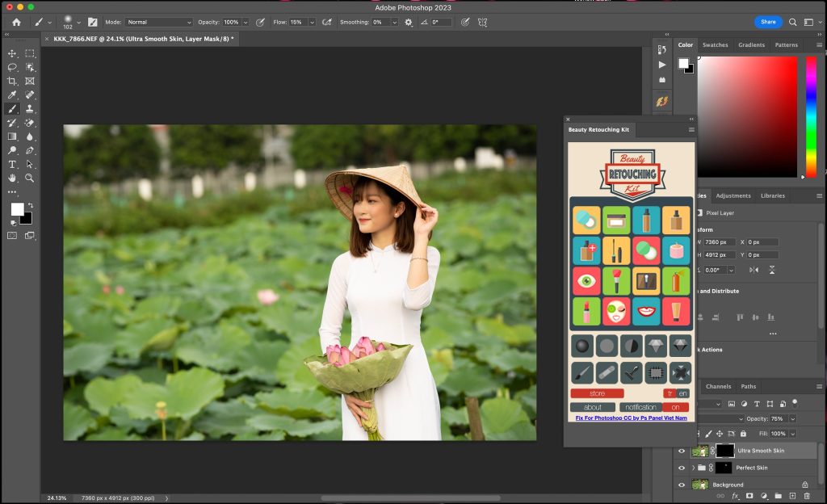Click the store button in the Retouching Kit
Screen dimensions: 827x504
[x=597, y=393]
